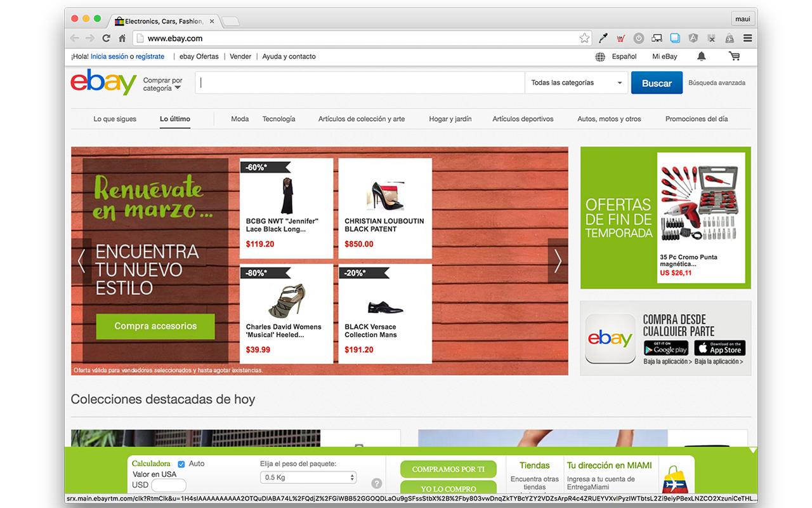Open Artículos de colección y arte

click(362, 119)
